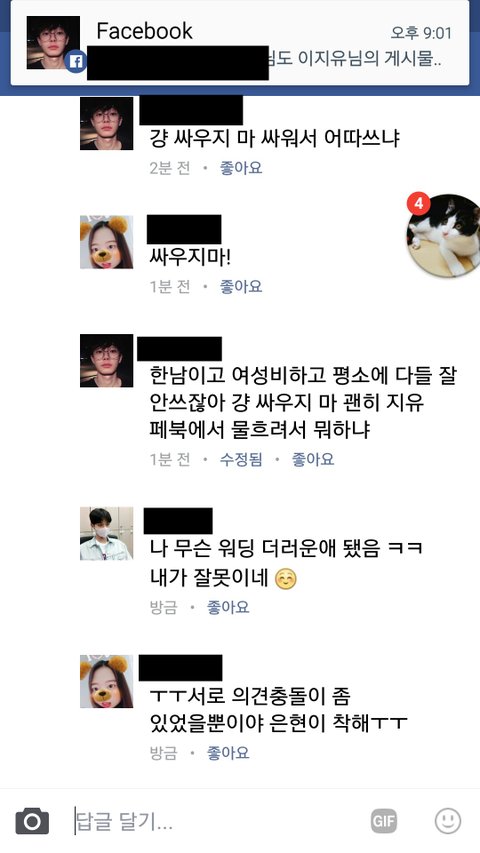The image size is (480, 853).
Task: Tap the red 4 badge on chat head
Action: [419, 204]
